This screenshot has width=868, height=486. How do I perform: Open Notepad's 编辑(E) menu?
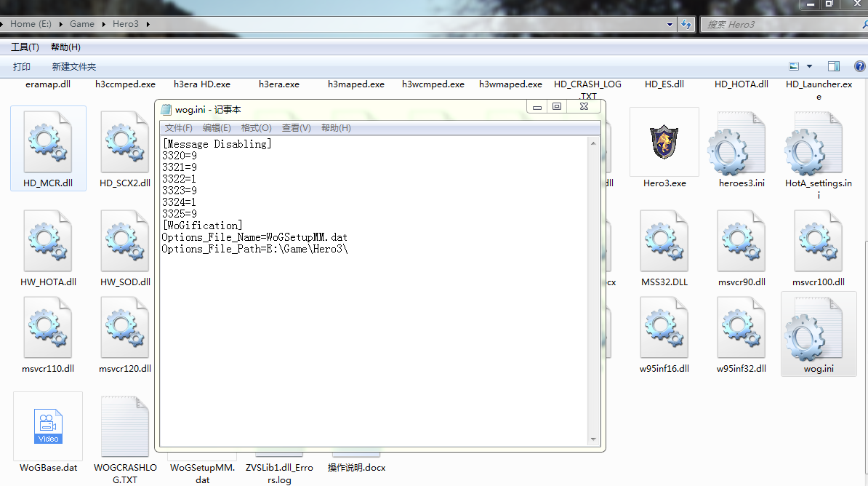(x=217, y=128)
